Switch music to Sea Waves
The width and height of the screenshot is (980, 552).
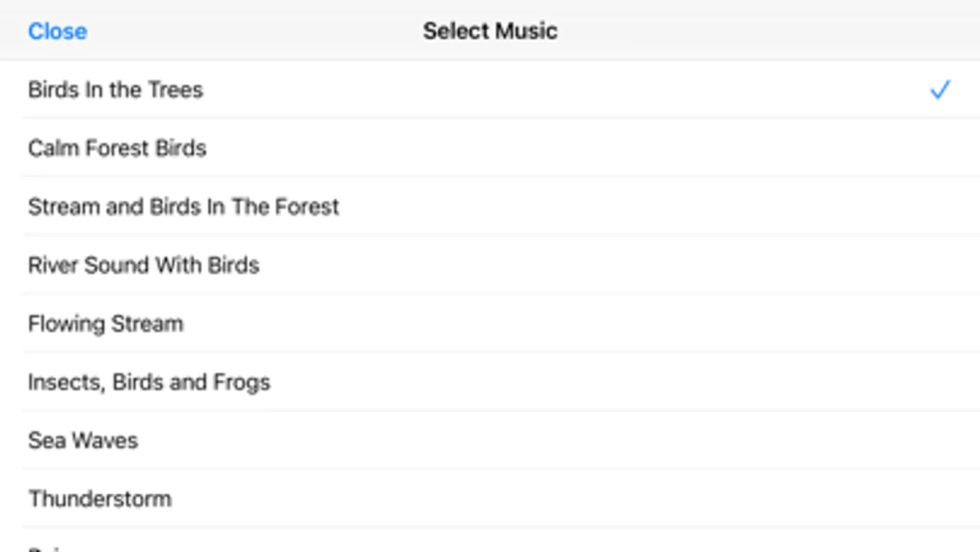tap(490, 440)
